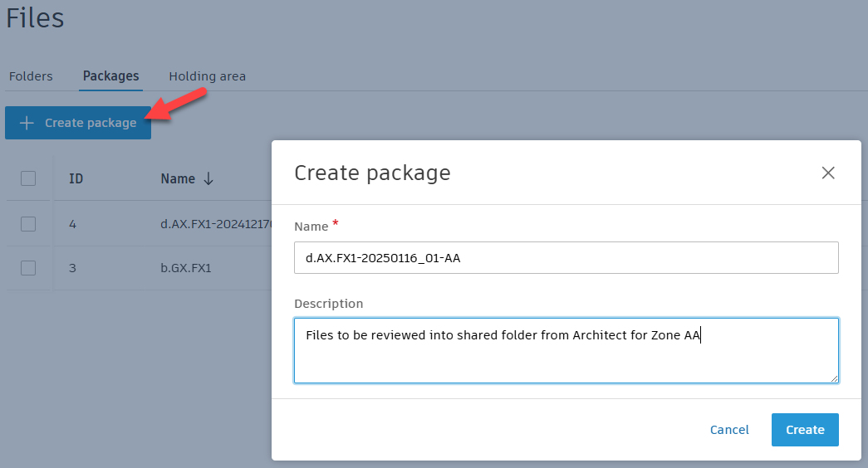Check the box for package ID 4
The width and height of the screenshot is (868, 468).
point(28,224)
